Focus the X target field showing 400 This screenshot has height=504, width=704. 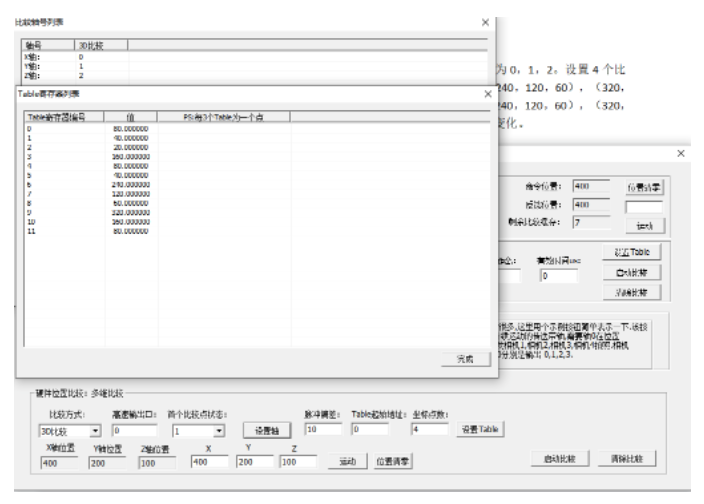(209, 462)
